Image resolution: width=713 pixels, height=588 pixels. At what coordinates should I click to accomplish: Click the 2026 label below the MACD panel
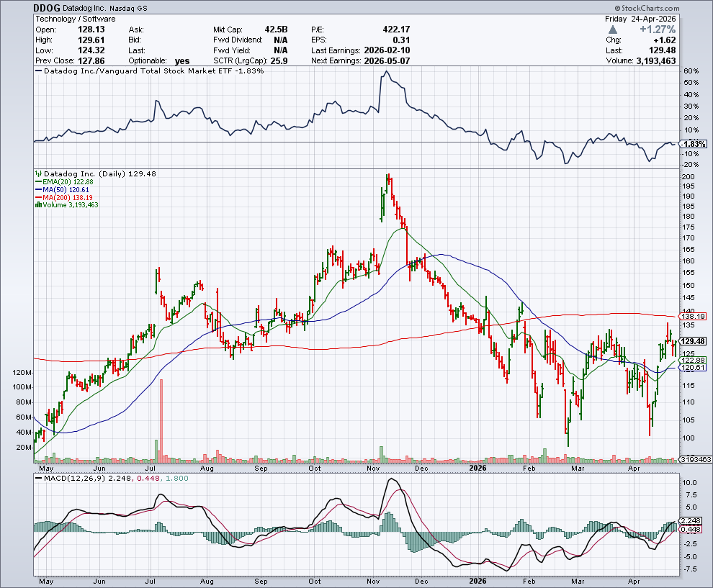[478, 581]
